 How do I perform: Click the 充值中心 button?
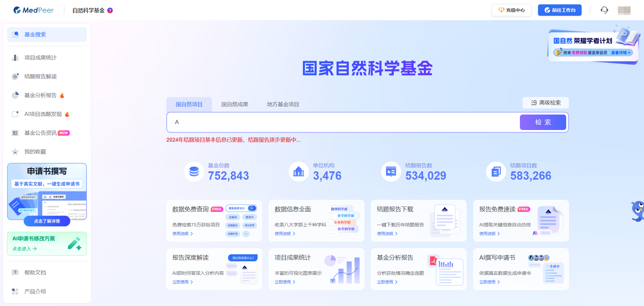[512, 10]
